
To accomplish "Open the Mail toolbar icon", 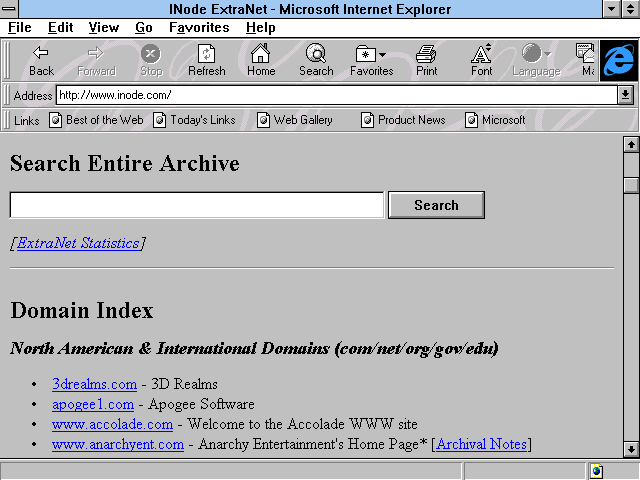I will pyautogui.click(x=585, y=53).
